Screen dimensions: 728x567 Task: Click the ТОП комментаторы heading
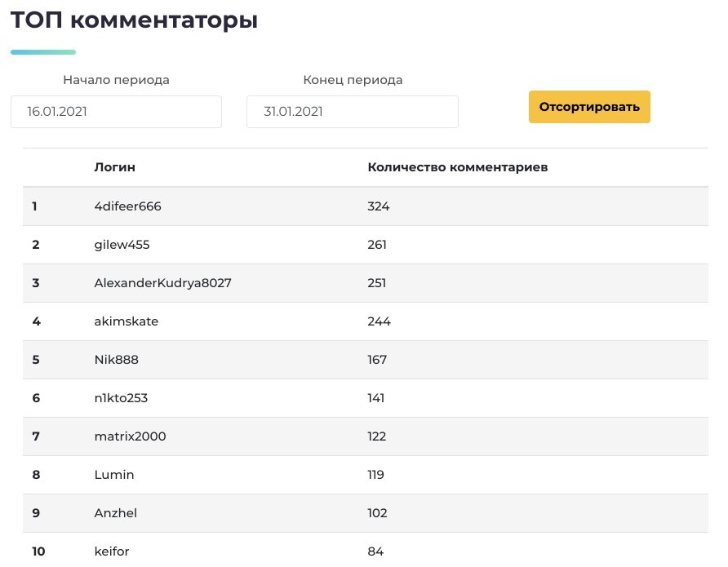(x=134, y=20)
